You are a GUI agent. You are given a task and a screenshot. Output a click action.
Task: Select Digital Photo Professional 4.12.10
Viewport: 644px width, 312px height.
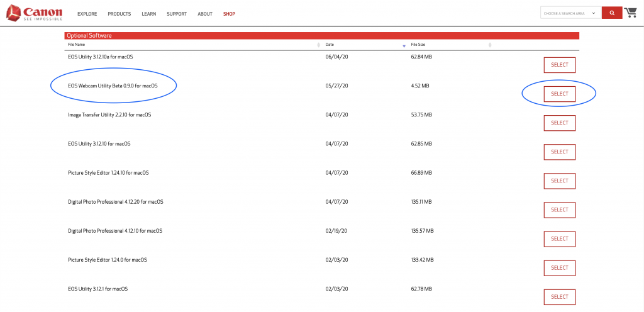point(559,238)
